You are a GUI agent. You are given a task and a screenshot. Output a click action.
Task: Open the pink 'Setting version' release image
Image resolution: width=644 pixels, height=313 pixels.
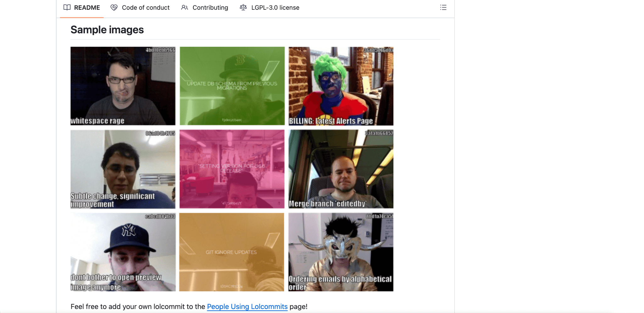click(232, 169)
